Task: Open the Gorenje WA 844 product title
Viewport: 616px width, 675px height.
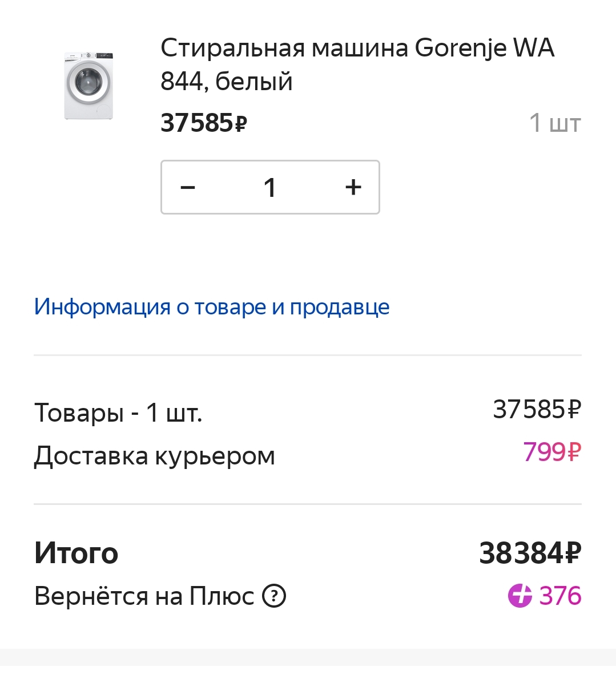Action: point(357,64)
